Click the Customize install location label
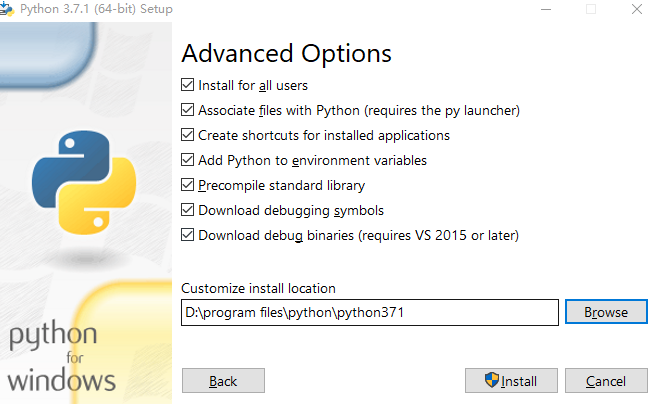The height and width of the screenshot is (404, 652). point(258,288)
